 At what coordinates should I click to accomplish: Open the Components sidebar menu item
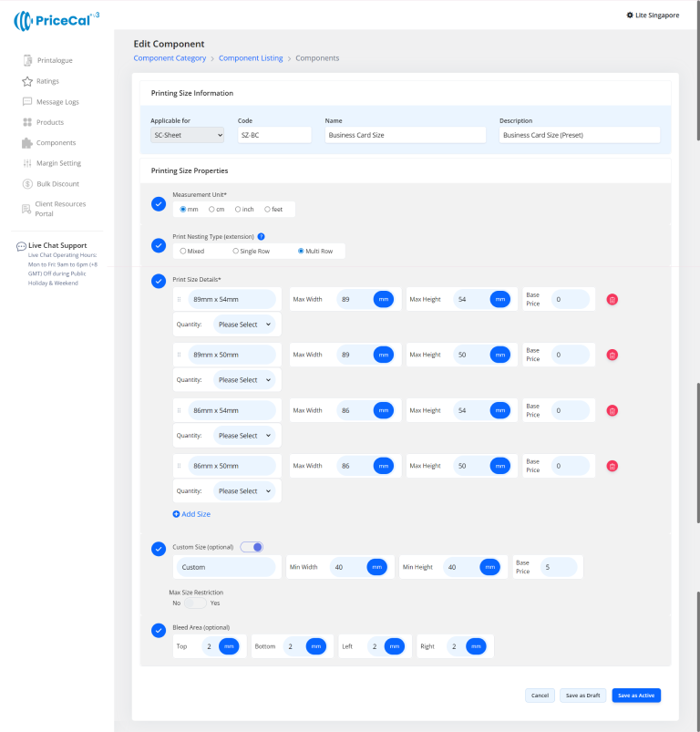(56, 143)
